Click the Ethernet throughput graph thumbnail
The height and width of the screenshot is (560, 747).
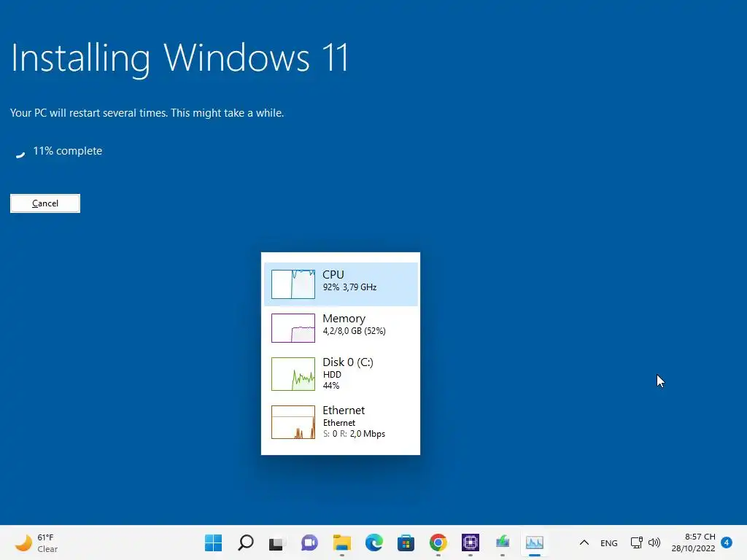293,422
